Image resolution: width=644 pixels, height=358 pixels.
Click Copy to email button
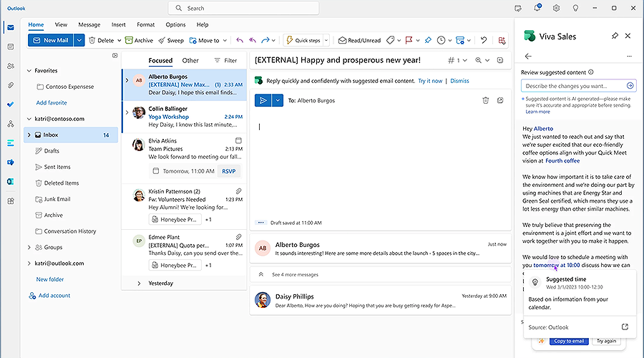pyautogui.click(x=569, y=341)
